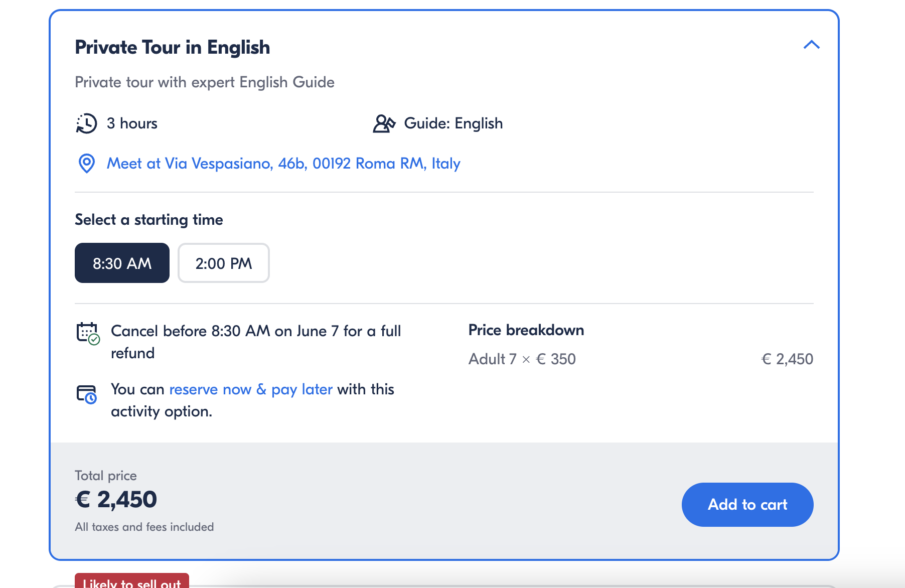Click the € 2,450 total price amount

tap(116, 500)
